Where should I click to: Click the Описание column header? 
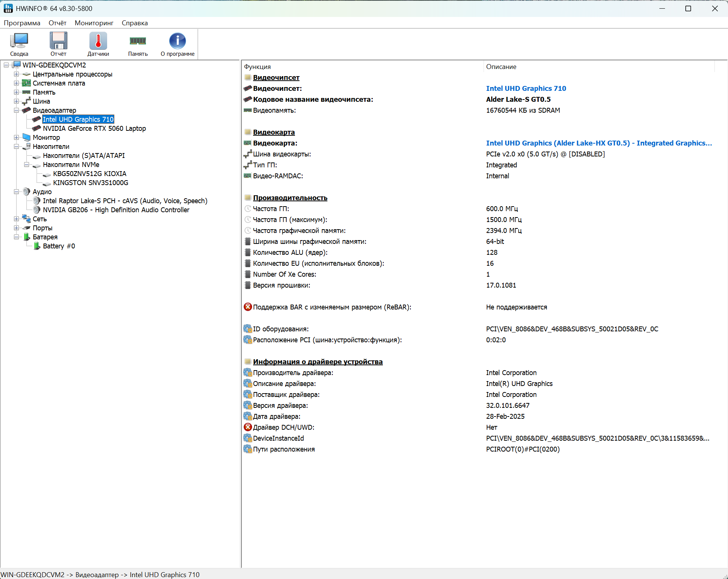501,67
